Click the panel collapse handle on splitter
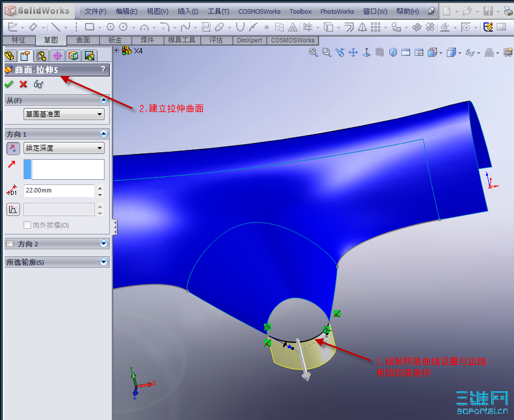The image size is (514, 420). click(x=115, y=227)
